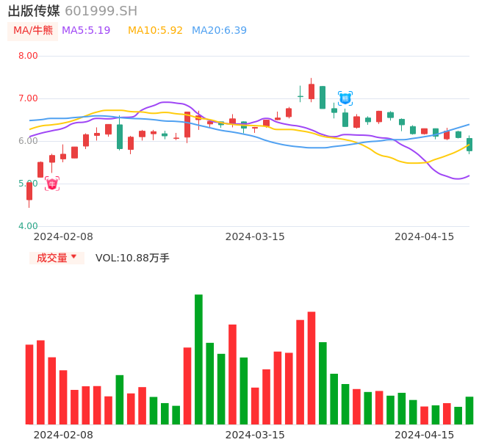This screenshot has height=445, width=504.
Task: Select the 成交量 volume tab label
Action: point(51,258)
